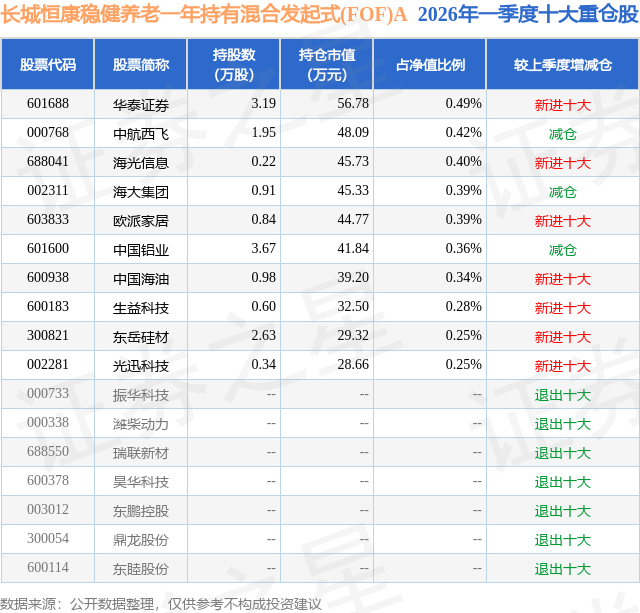Select stock name 东鹏控股
The image size is (640, 613).
click(x=141, y=511)
